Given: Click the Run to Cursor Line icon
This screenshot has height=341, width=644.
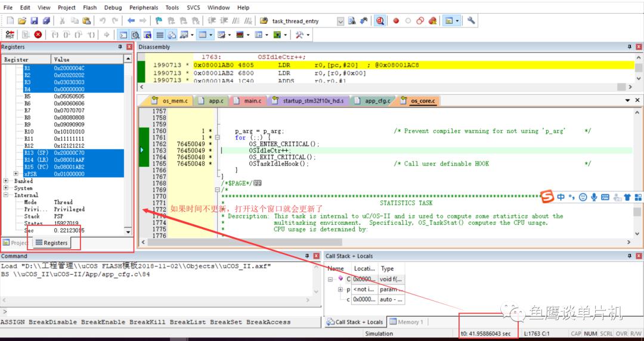Looking at the screenshot, I should point(92,35).
